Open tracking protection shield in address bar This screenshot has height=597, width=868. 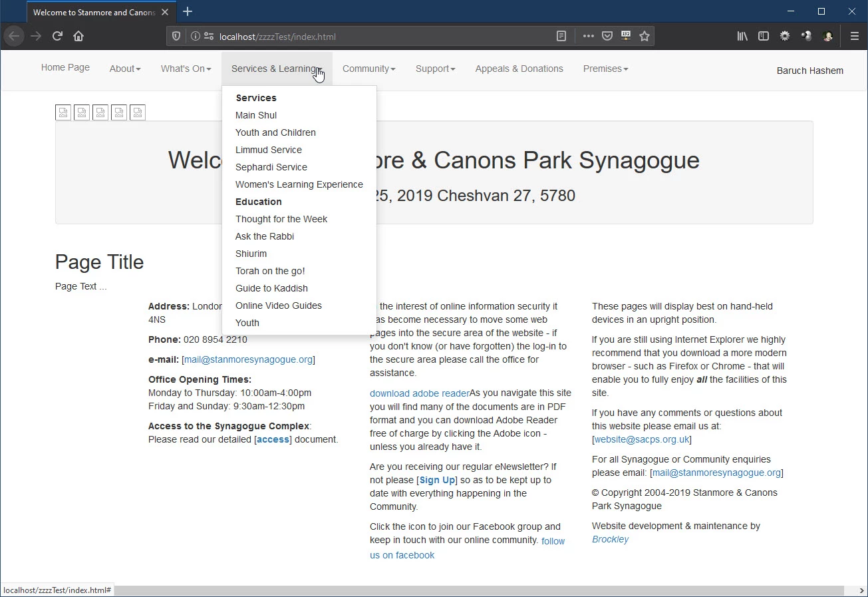pos(176,37)
